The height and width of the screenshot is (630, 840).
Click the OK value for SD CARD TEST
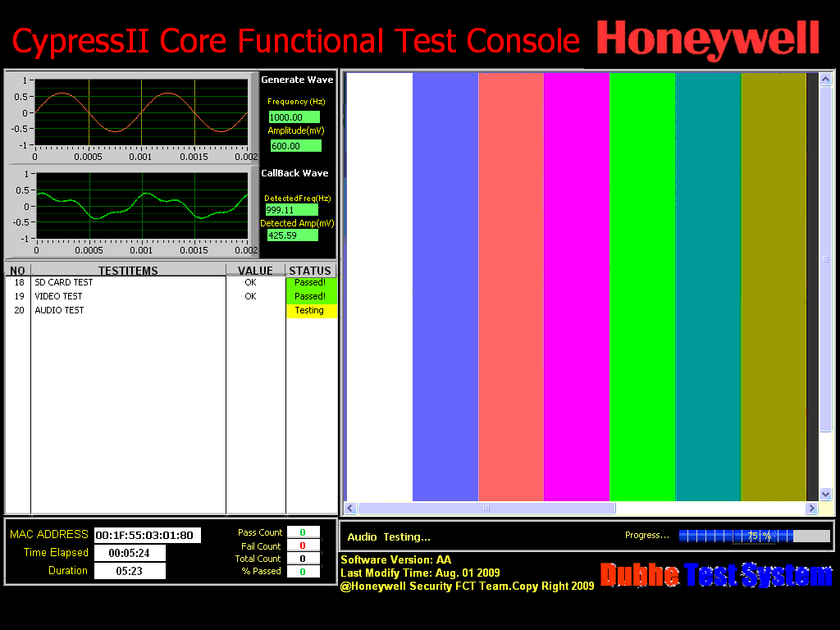click(250, 282)
